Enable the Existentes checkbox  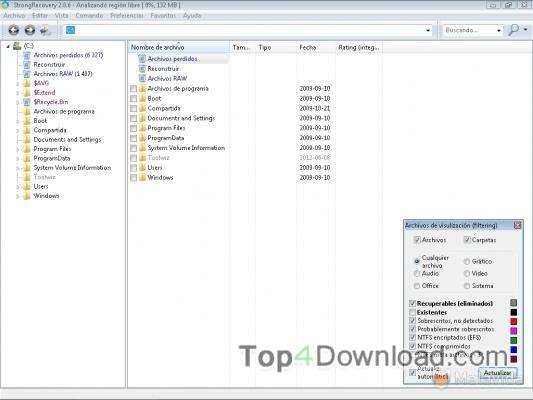click(412, 312)
